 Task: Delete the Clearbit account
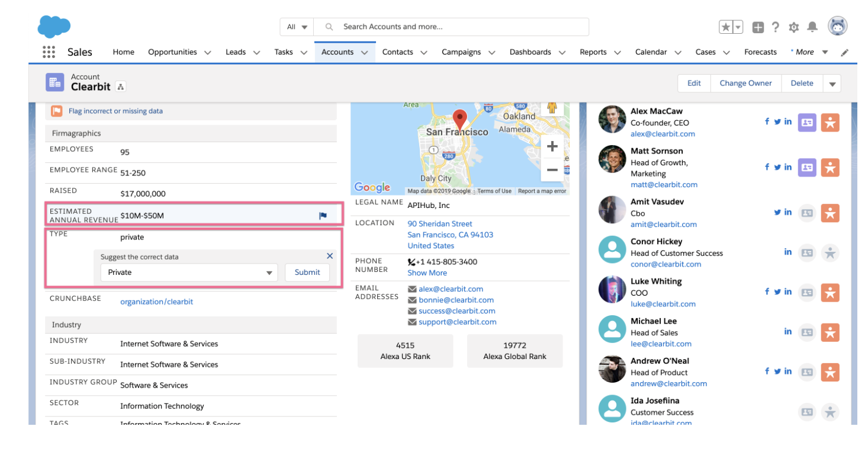pos(802,84)
